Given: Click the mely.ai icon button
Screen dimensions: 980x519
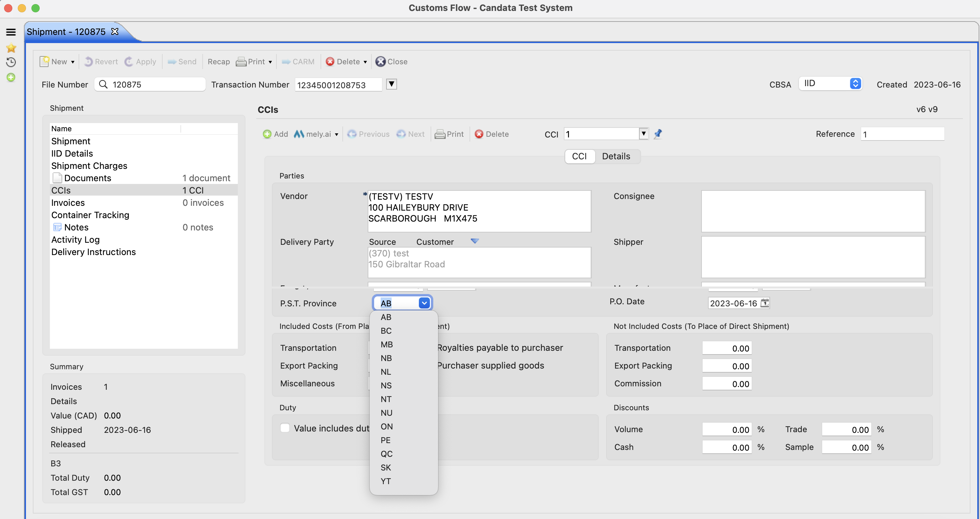Looking at the screenshot, I should point(299,134).
